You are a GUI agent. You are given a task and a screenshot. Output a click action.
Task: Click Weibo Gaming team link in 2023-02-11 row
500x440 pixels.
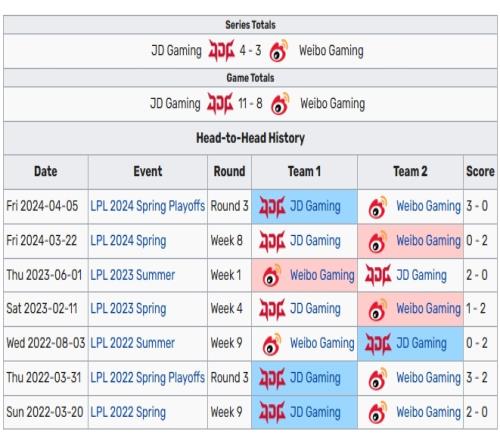coord(429,309)
